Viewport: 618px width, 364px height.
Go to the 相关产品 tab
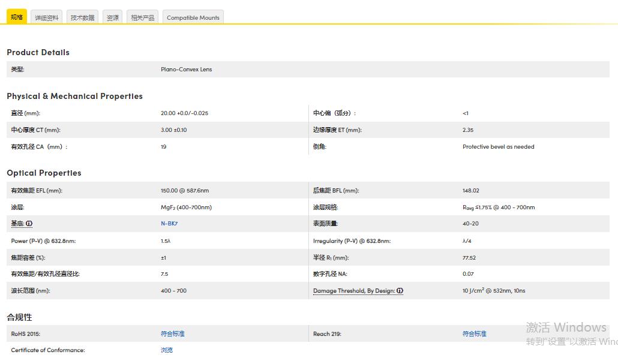tap(143, 17)
